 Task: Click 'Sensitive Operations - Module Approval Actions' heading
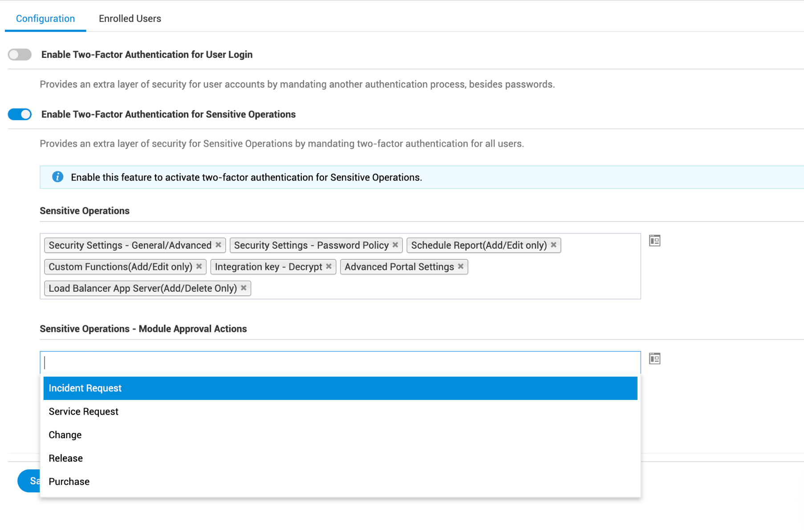(x=143, y=329)
